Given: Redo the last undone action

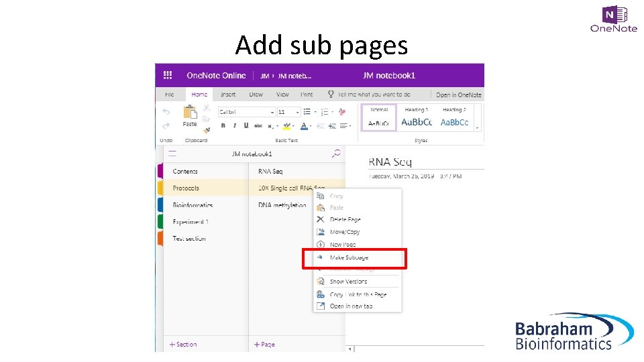Looking at the screenshot, I should pos(166,125).
